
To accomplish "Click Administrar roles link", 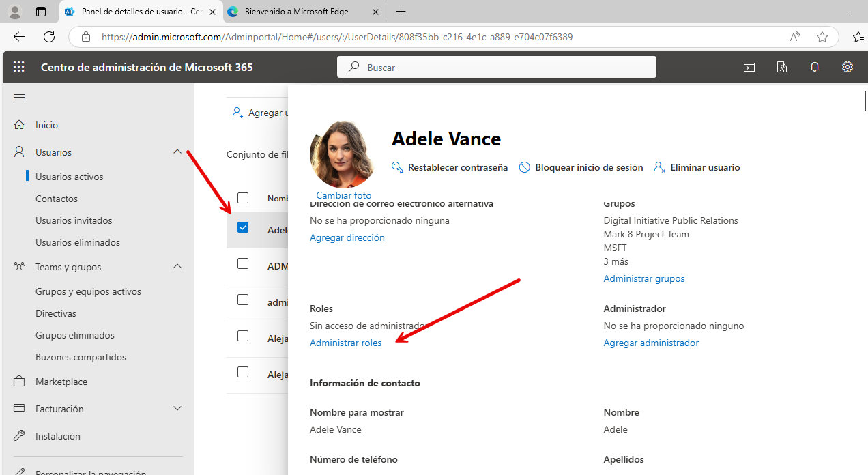I will tap(345, 343).
